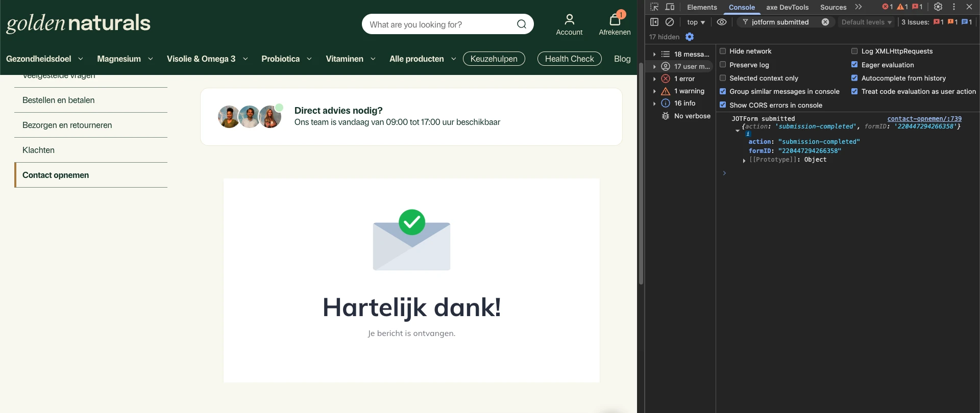Open the top context dropdown
This screenshot has width=980, height=413.
(696, 22)
